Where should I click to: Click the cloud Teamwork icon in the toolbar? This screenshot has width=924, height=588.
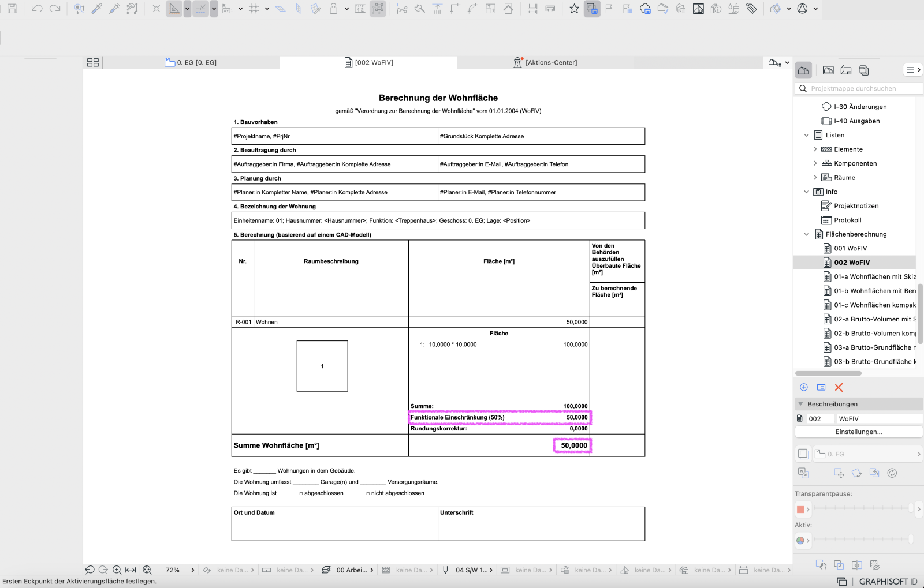pos(645,9)
